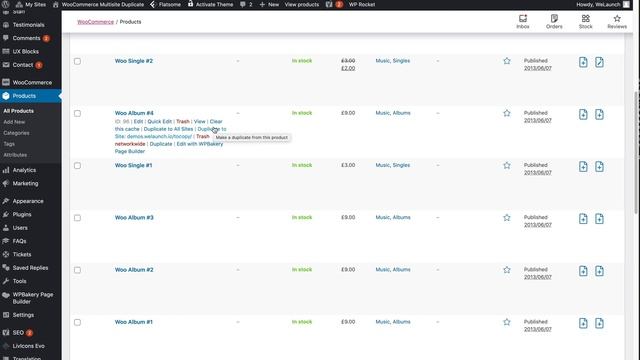Go to Add New product submenu

(14, 122)
